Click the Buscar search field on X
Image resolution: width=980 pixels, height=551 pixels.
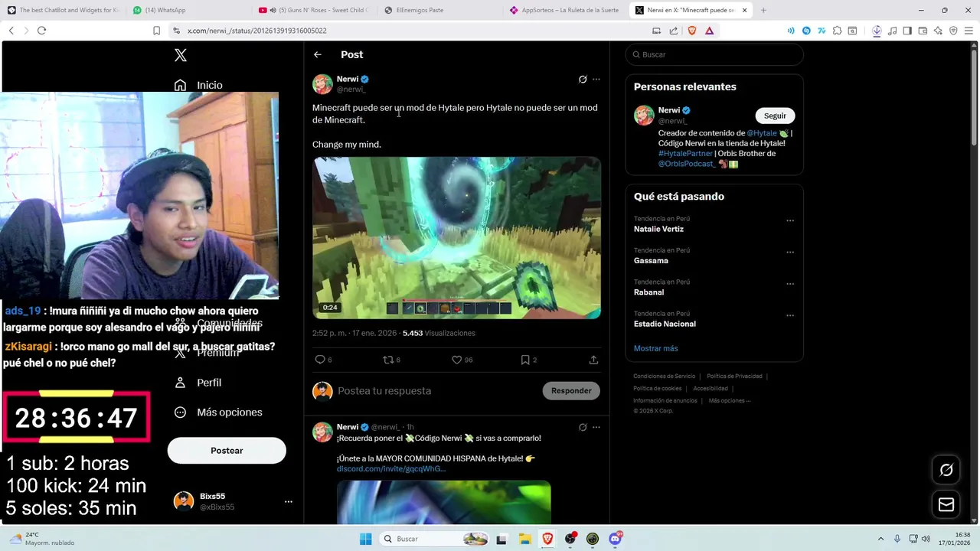pos(714,54)
